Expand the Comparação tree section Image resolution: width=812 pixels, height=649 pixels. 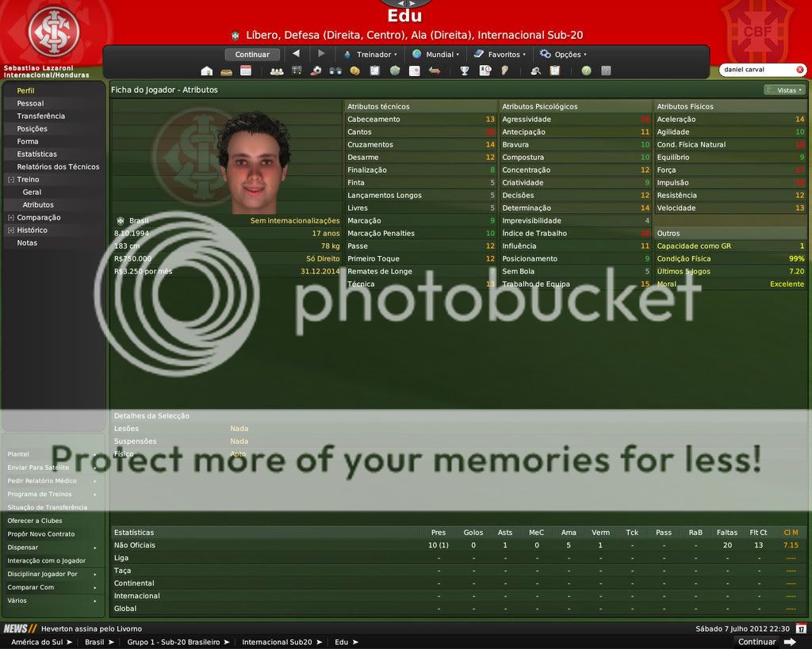pyautogui.click(x=10, y=218)
